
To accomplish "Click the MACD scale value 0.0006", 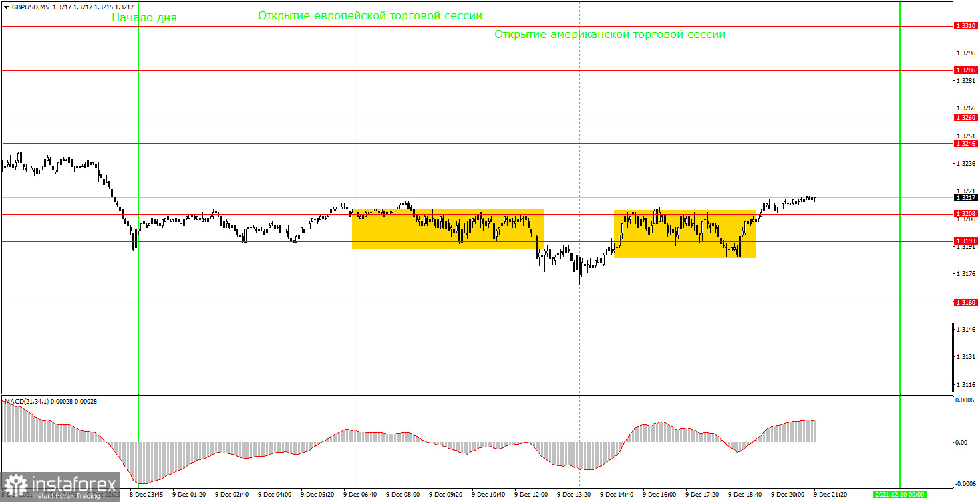I will click(966, 400).
